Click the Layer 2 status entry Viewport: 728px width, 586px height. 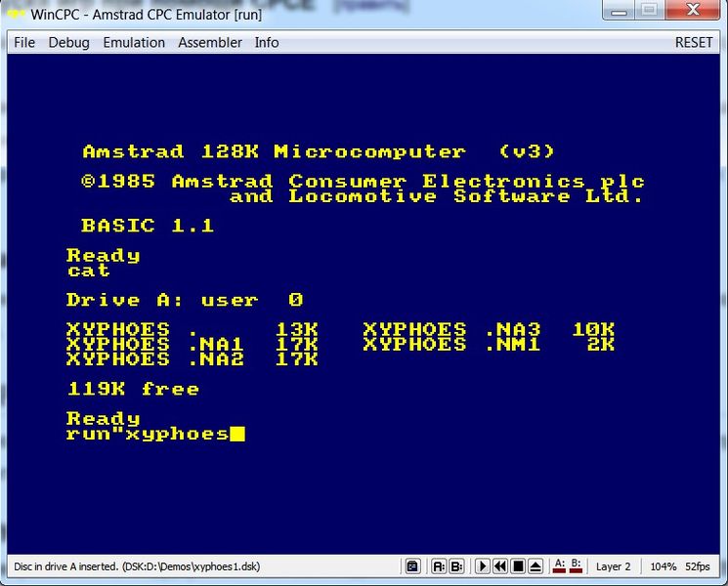614,566
